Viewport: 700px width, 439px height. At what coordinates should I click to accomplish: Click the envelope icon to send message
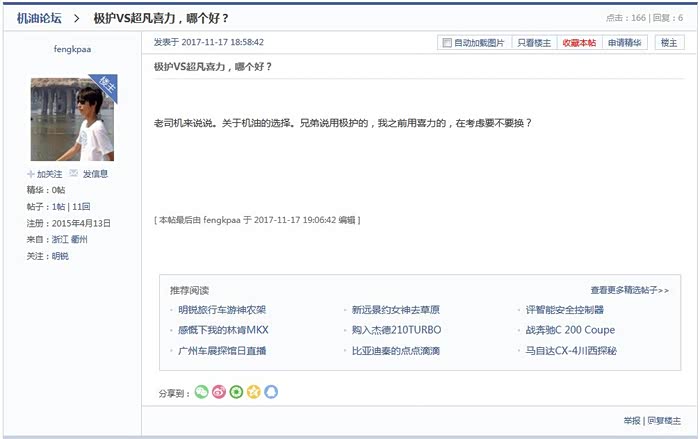(x=73, y=174)
